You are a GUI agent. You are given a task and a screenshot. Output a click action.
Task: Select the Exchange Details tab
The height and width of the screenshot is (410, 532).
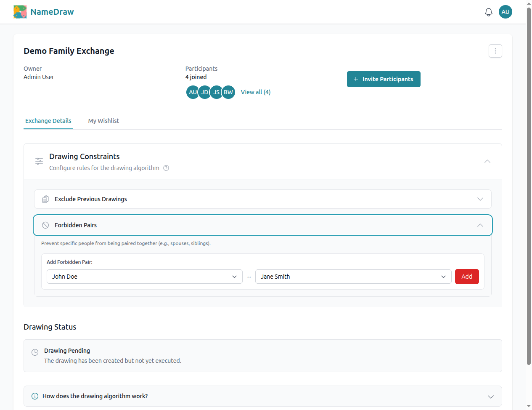pyautogui.click(x=48, y=121)
